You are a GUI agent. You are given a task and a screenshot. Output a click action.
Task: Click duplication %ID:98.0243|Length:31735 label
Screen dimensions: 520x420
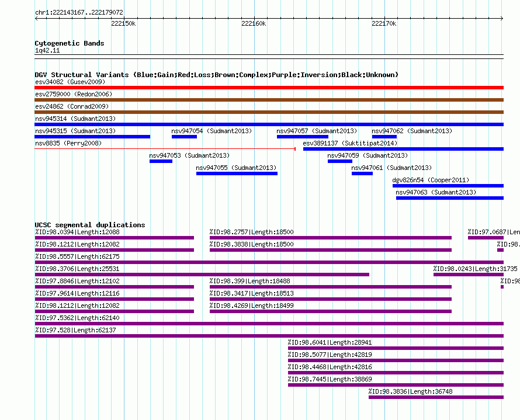click(475, 269)
